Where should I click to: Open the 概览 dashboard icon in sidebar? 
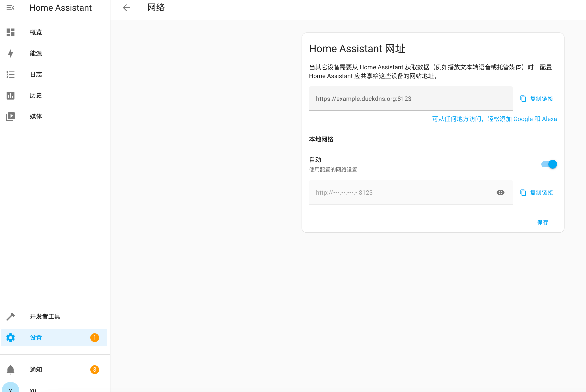click(x=11, y=32)
